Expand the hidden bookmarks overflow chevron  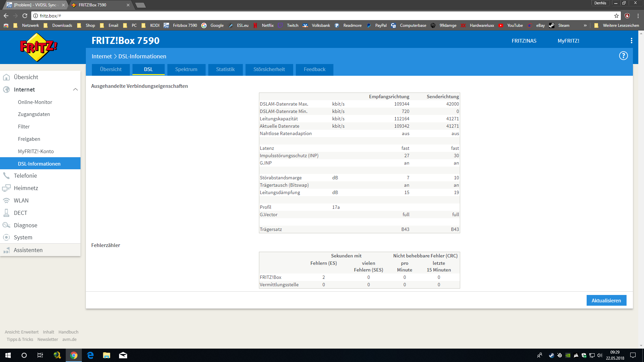coord(585,25)
